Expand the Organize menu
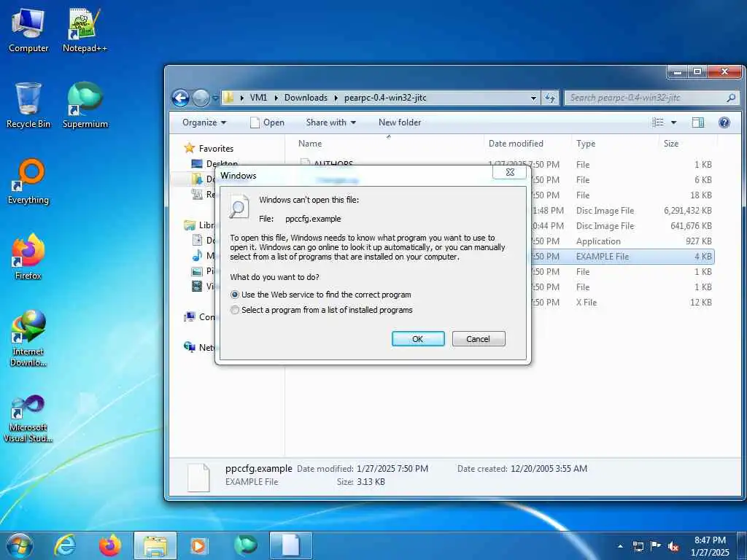Image resolution: width=747 pixels, height=560 pixels. tap(204, 122)
